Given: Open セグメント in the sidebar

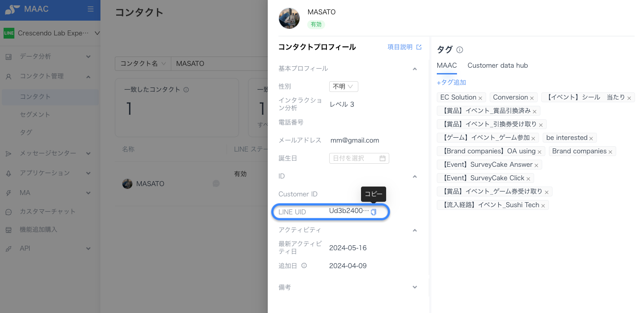Looking at the screenshot, I should click(35, 114).
